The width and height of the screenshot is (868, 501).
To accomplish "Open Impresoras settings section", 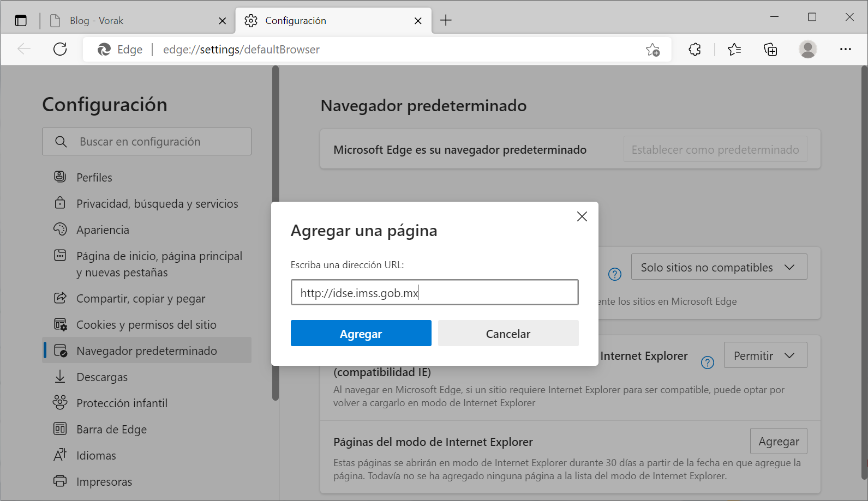I will click(147, 481).
